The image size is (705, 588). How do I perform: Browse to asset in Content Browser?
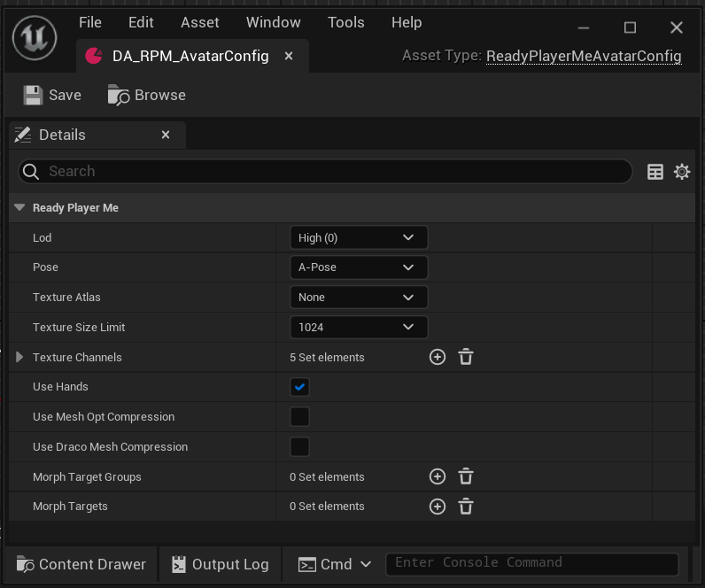[x=146, y=96]
